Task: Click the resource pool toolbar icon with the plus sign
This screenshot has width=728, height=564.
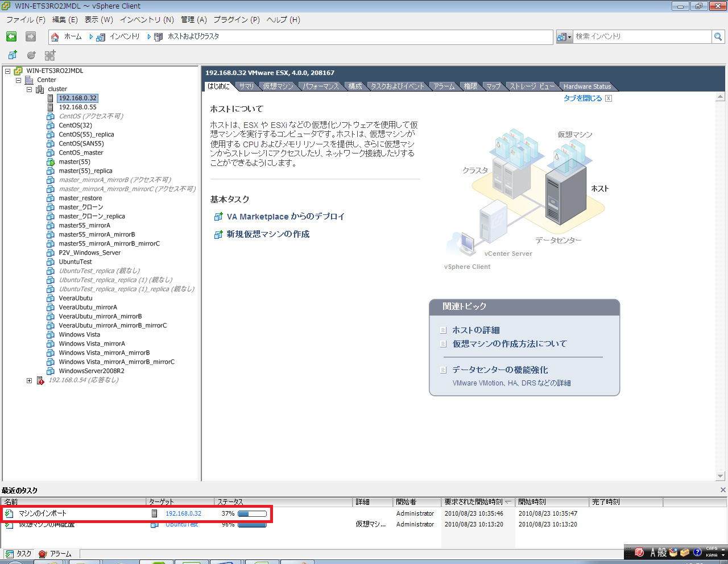Action: coord(31,55)
